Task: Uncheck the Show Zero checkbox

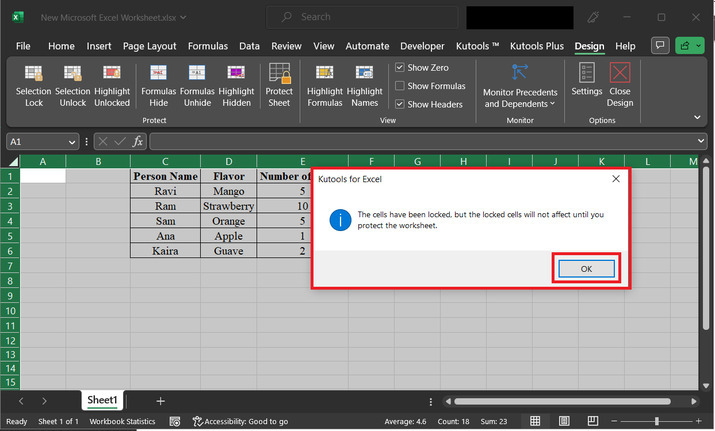Action: pyautogui.click(x=400, y=68)
